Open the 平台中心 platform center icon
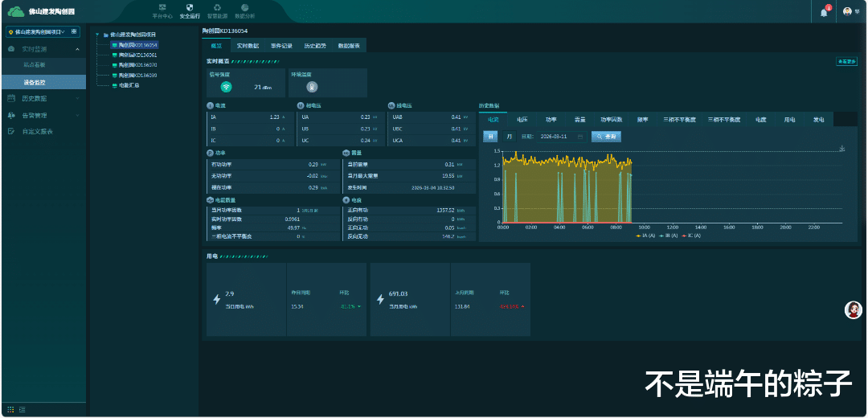868x418 pixels. (x=162, y=7)
